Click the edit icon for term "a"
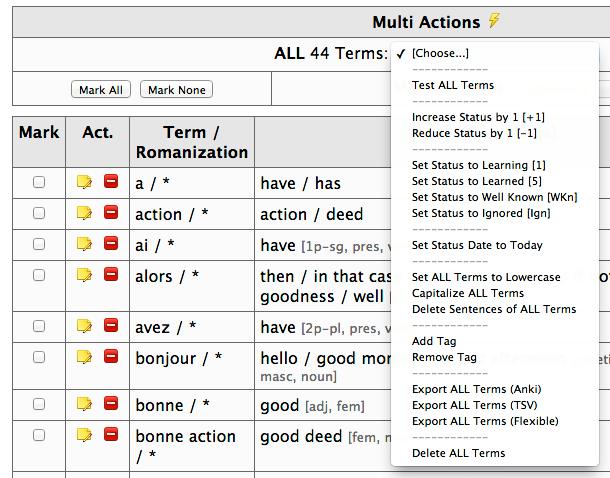Image resolution: width=610 pixels, height=478 pixels. click(85, 183)
